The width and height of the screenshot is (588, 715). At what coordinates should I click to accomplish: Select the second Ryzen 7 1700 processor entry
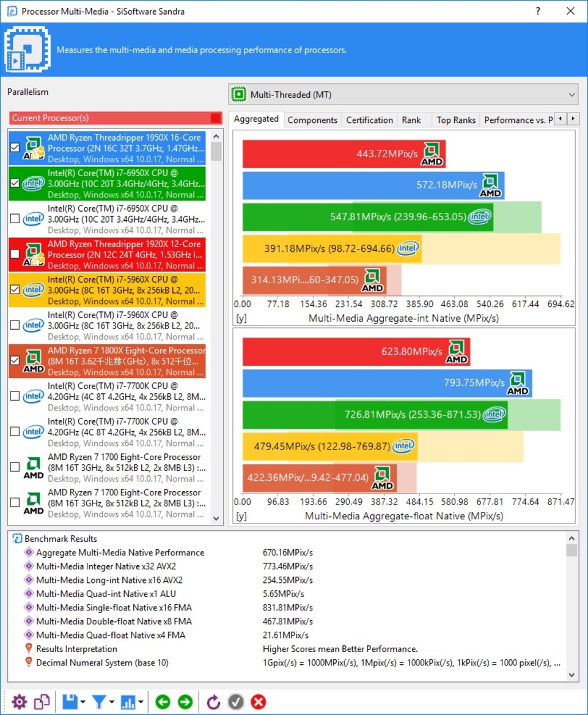[107, 503]
